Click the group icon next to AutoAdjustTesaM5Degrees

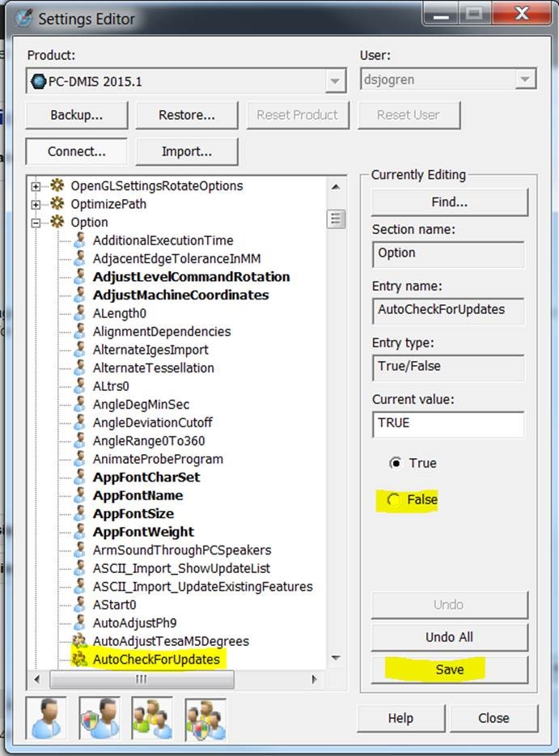pyautogui.click(x=79, y=641)
